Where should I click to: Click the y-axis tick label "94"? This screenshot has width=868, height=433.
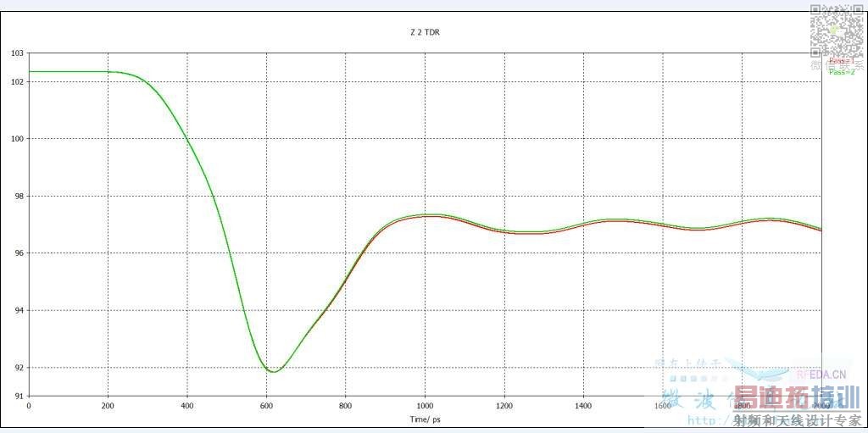[x=20, y=311]
